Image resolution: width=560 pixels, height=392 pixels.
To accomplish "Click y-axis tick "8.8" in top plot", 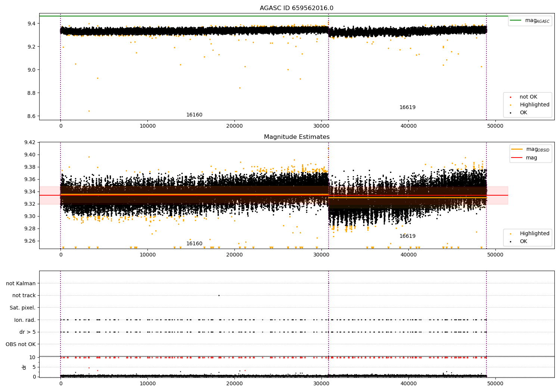I will pyautogui.click(x=31, y=93).
